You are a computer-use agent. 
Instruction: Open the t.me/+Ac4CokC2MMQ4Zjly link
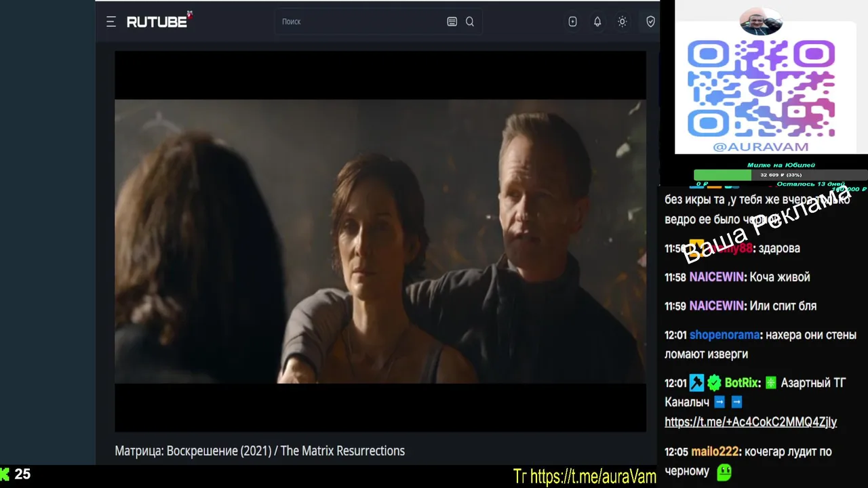751,422
